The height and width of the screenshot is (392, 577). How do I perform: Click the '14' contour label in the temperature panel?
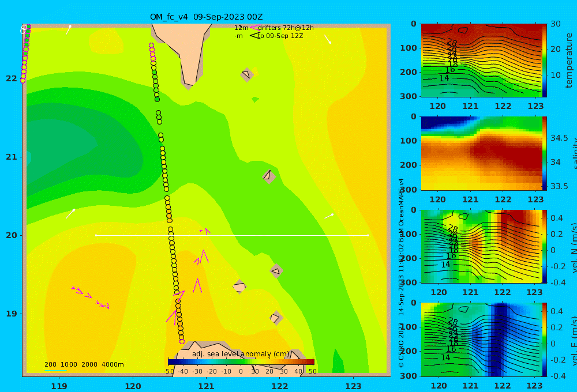pos(444,78)
